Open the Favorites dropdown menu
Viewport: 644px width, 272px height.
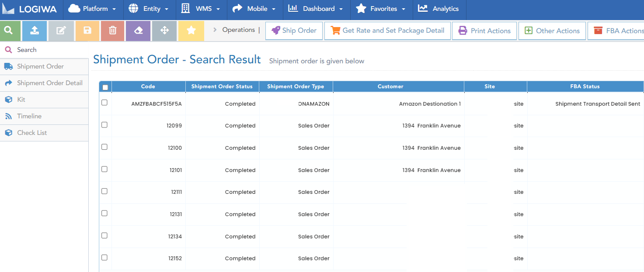tap(381, 9)
